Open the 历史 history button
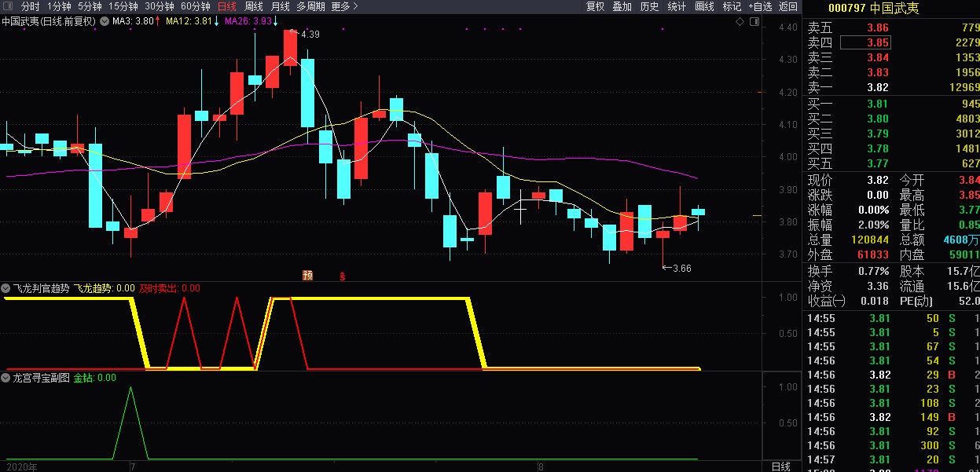 pos(649,6)
